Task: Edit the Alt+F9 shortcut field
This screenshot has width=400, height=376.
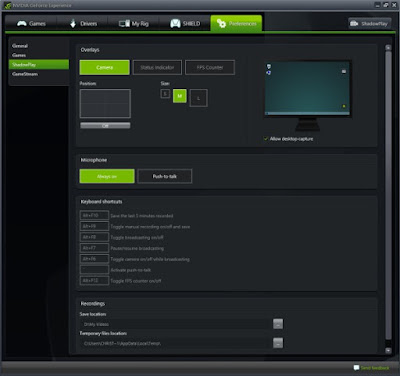Action: pos(94,226)
